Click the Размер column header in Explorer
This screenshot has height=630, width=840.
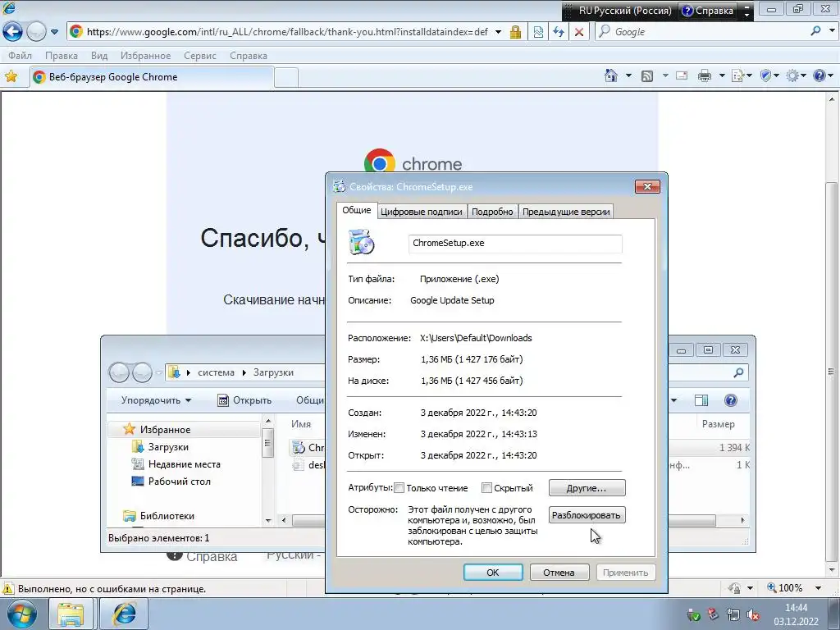coord(719,424)
